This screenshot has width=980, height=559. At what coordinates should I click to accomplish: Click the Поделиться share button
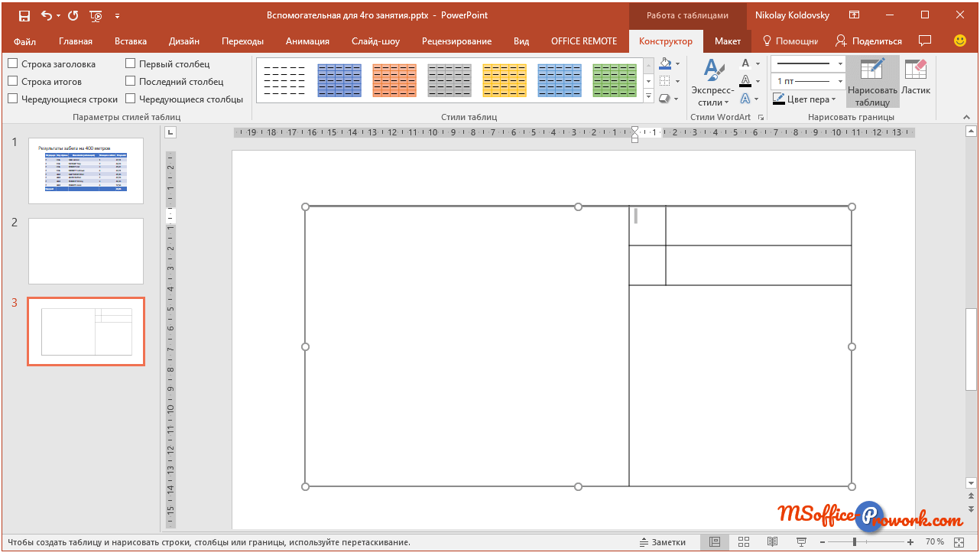868,41
